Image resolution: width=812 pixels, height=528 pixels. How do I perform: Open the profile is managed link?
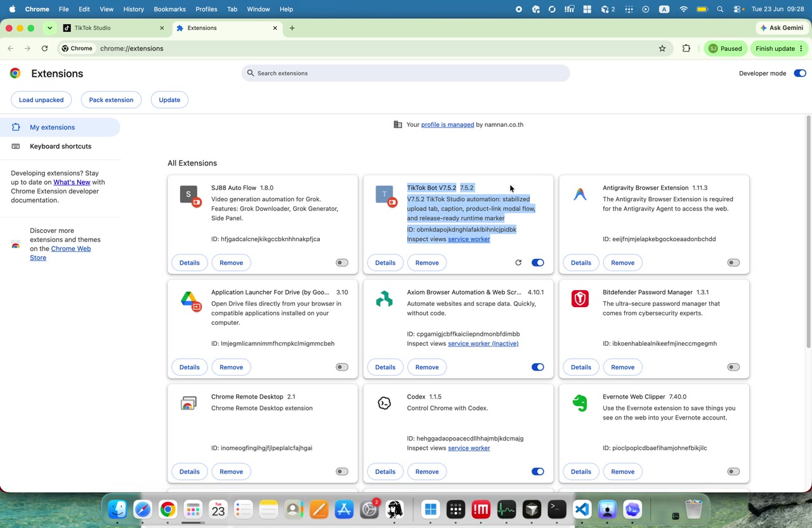click(x=447, y=124)
